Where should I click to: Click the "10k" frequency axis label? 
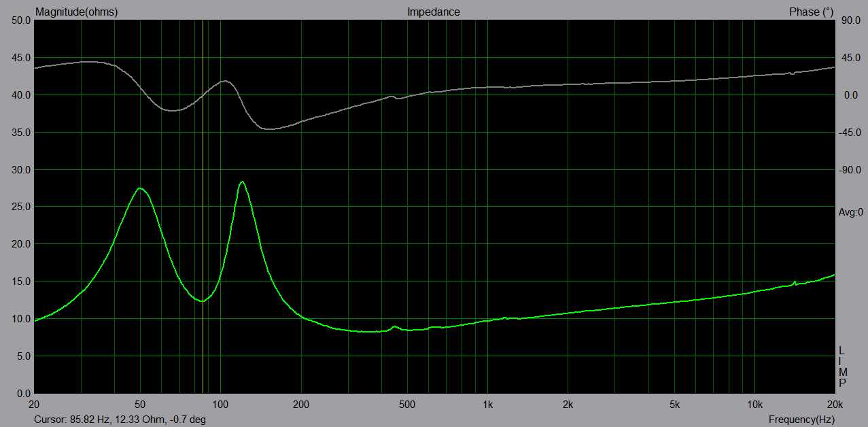click(x=754, y=404)
